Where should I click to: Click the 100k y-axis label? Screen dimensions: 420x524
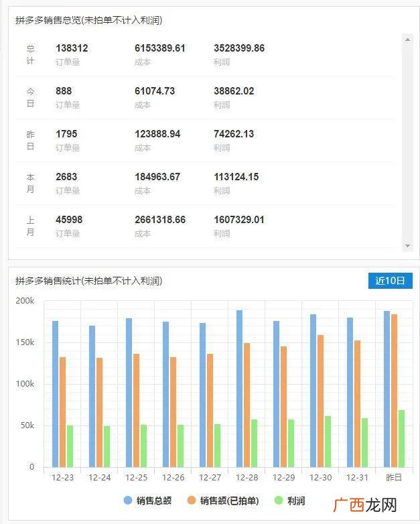pyautogui.click(x=25, y=384)
